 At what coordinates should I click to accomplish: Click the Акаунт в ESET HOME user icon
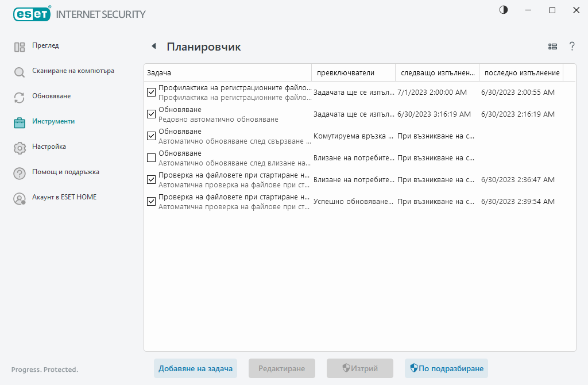(20, 198)
